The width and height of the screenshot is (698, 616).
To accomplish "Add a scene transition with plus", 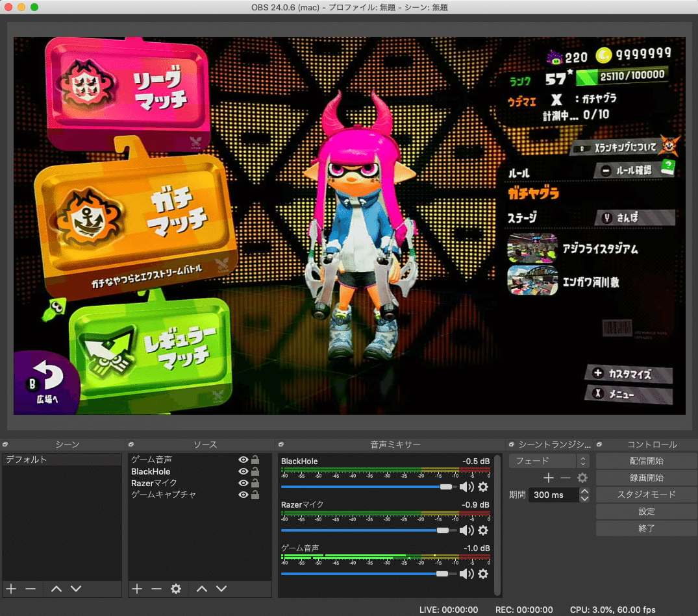I will point(549,478).
